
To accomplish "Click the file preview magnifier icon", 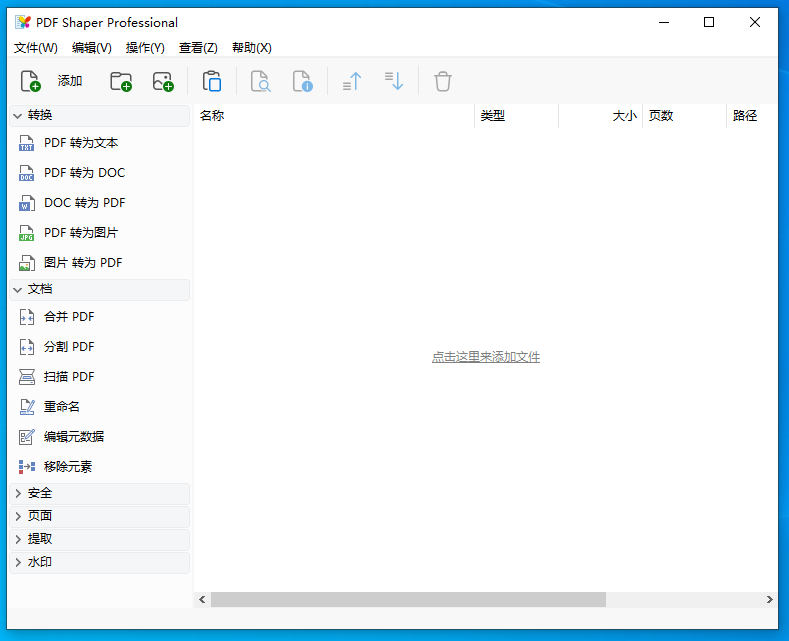I will (x=260, y=81).
